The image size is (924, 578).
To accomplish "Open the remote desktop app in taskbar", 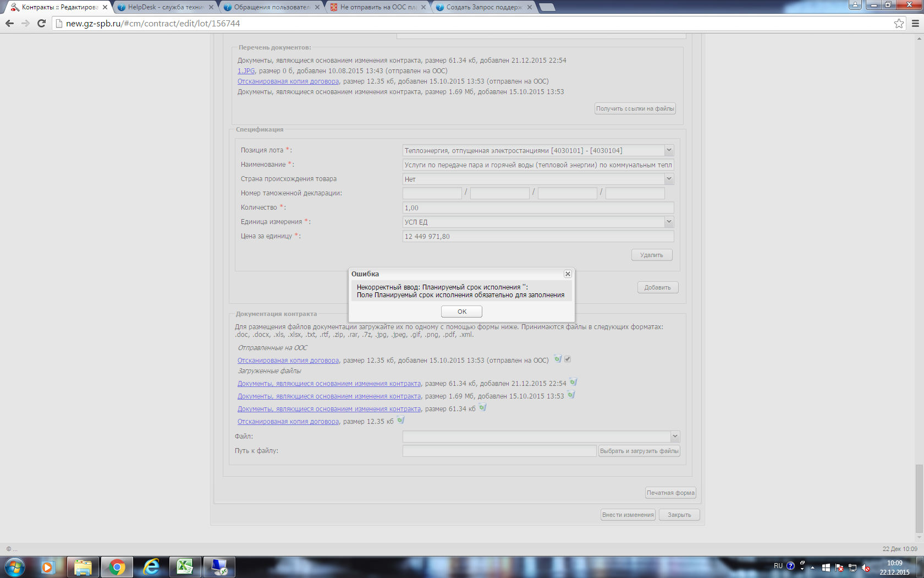I will pos(219,567).
